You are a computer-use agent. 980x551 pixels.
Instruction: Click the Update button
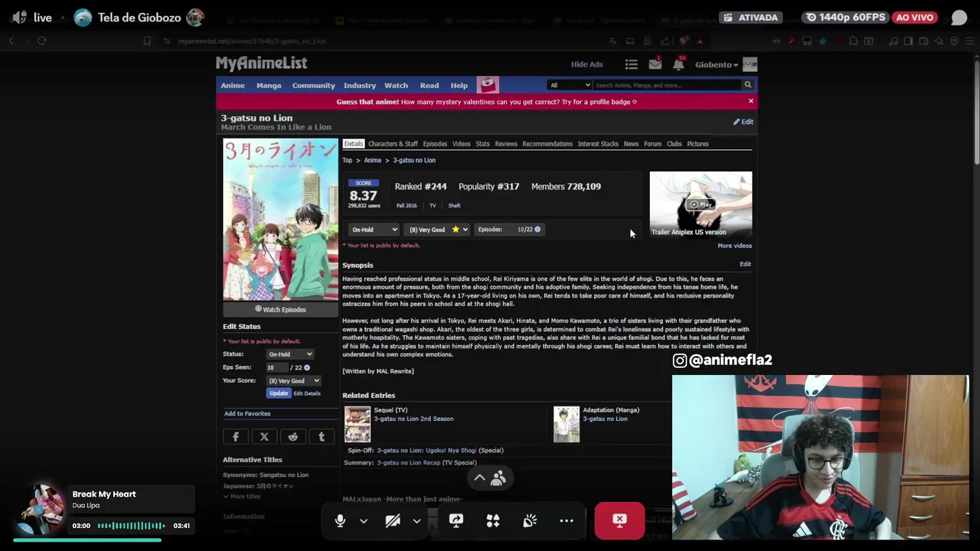point(279,393)
